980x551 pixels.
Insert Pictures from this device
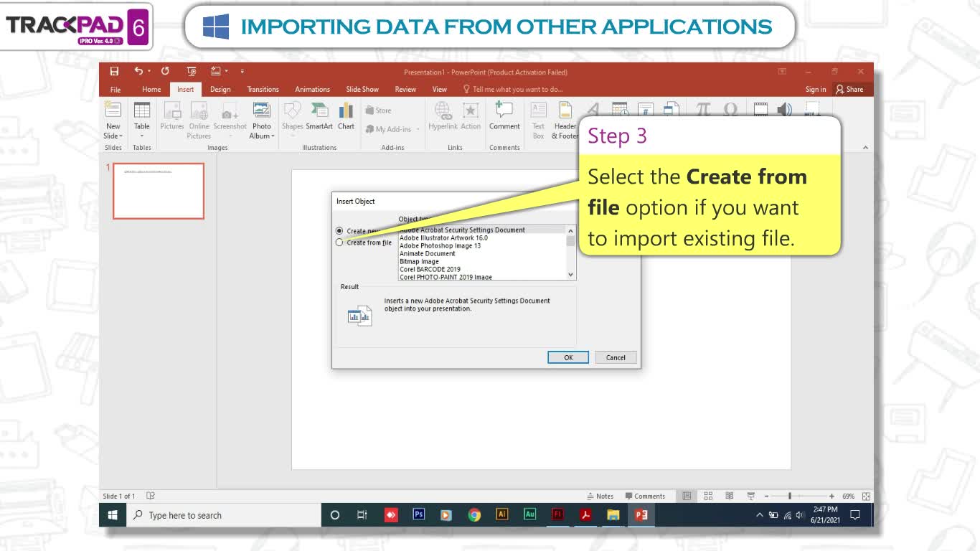click(x=172, y=115)
